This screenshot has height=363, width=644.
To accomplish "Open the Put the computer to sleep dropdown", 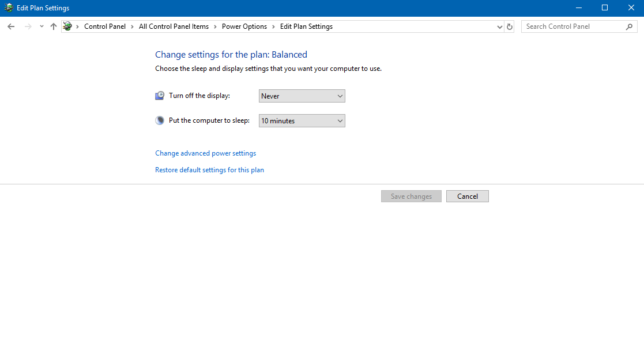I will [x=302, y=121].
